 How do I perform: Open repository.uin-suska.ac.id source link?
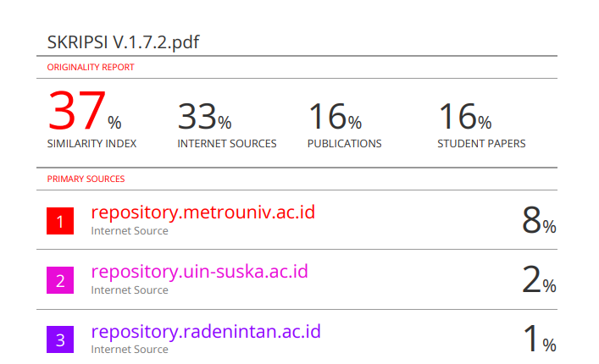[199, 272]
